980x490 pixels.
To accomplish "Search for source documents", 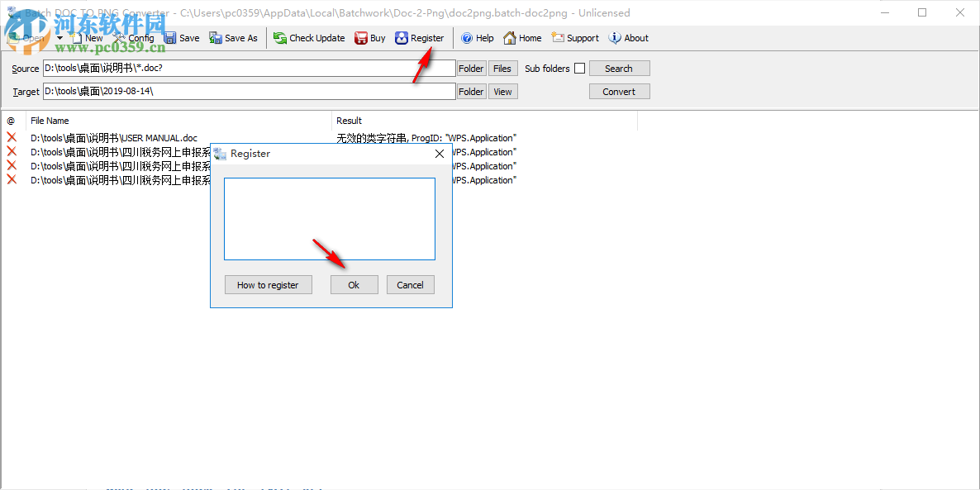I will 619,68.
